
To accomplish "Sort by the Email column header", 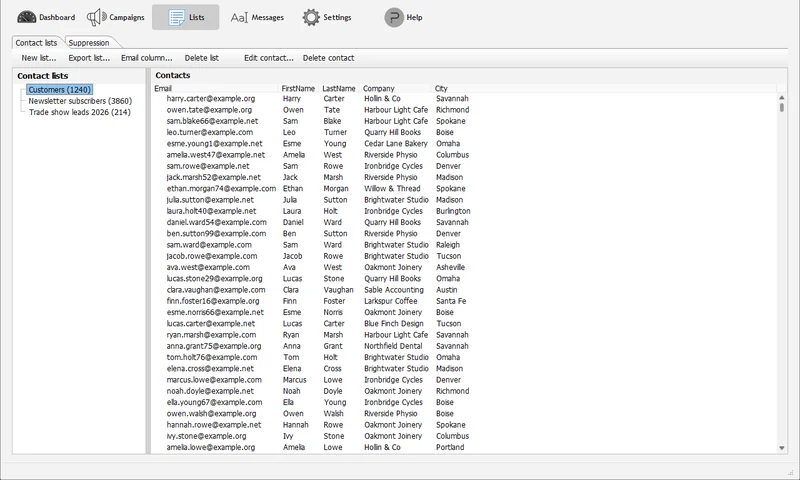I will click(x=216, y=88).
